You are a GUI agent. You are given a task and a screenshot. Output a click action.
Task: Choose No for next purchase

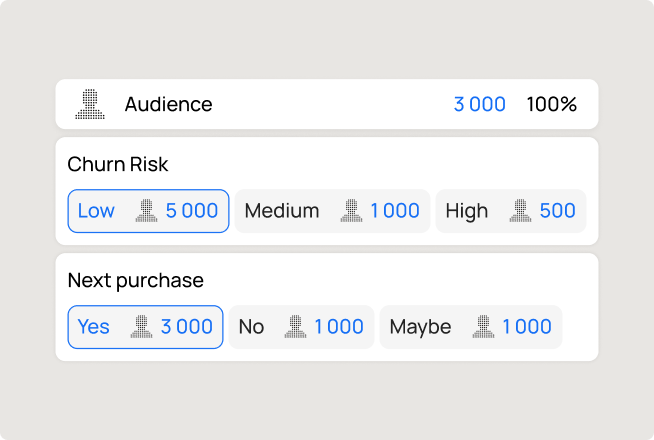coord(252,327)
